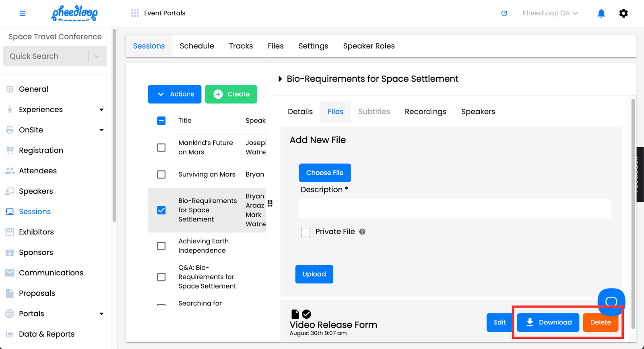Open the Quick Search dropdown arrow
The image size is (644, 349).
pos(97,56)
